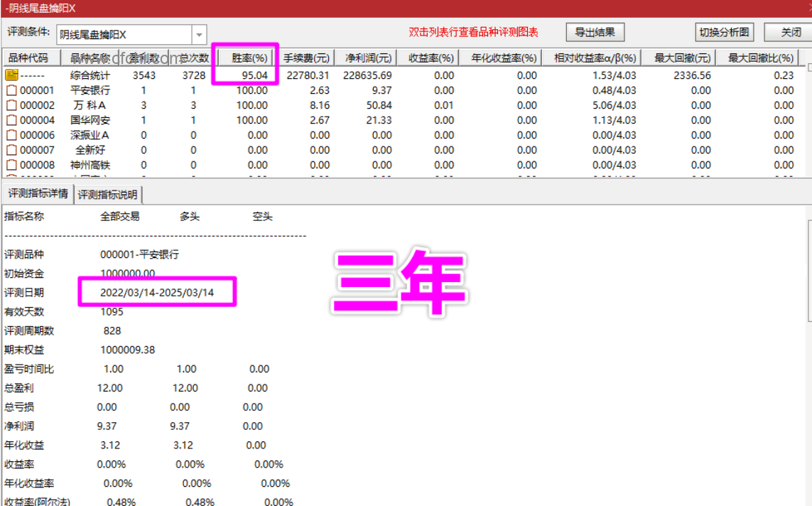This screenshot has height=506, width=812.
Task: Select the 平安银行 row name
Action: pos(90,91)
